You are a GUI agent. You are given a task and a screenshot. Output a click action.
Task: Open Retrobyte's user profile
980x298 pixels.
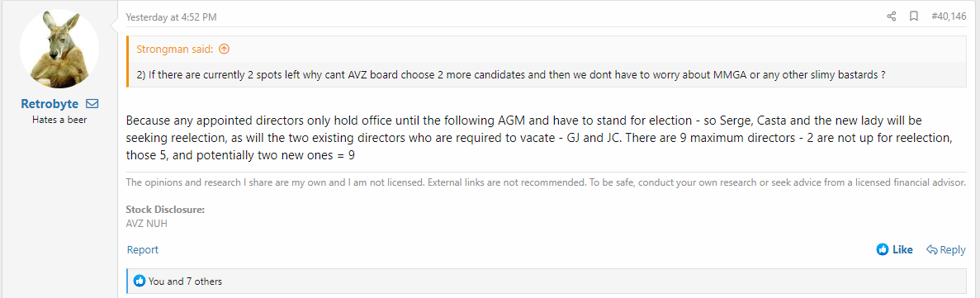51,104
